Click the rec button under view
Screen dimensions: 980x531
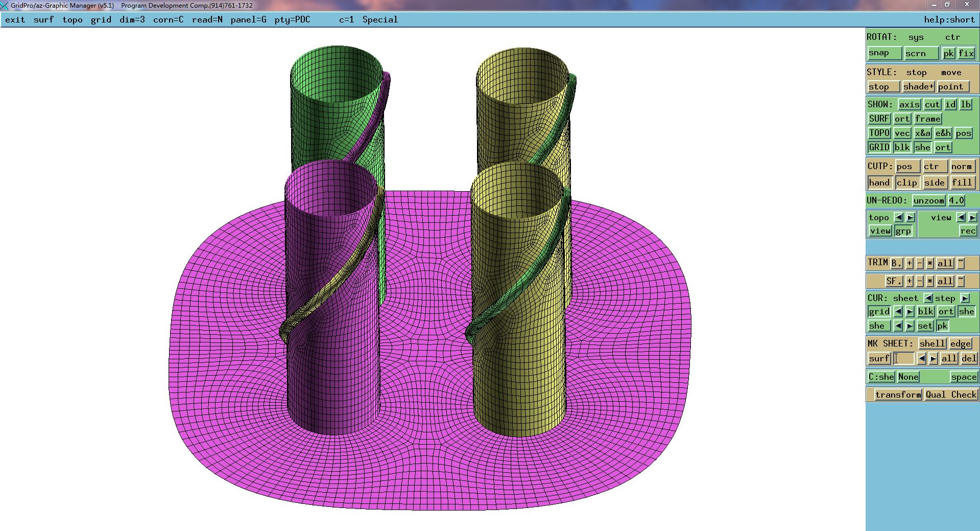pos(968,230)
